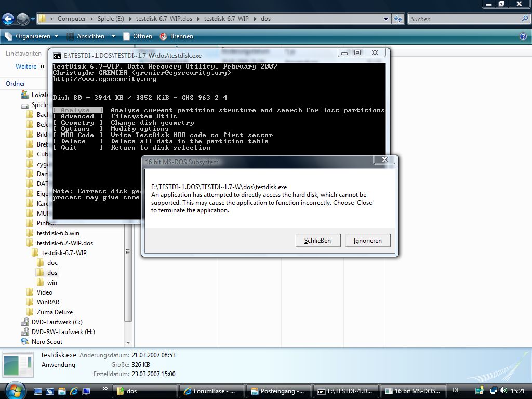Click Brennen in the Explorer toolbar
The height and width of the screenshot is (399, 532).
[177, 36]
